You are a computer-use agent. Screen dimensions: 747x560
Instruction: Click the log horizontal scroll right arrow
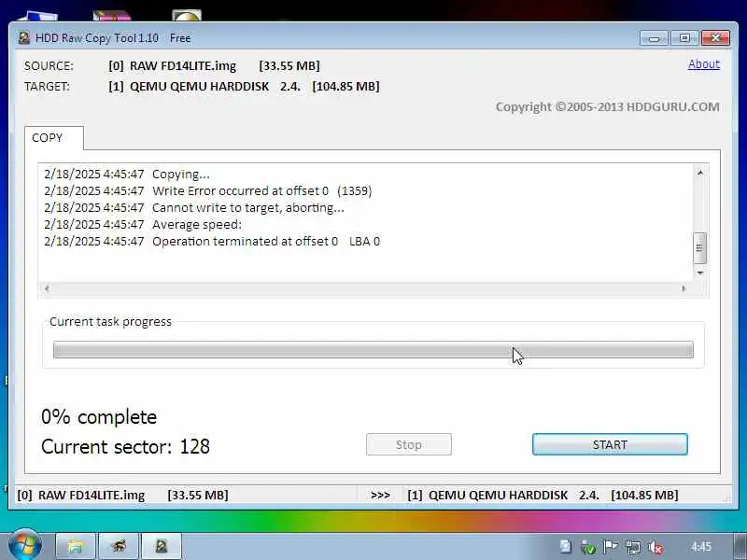point(684,288)
